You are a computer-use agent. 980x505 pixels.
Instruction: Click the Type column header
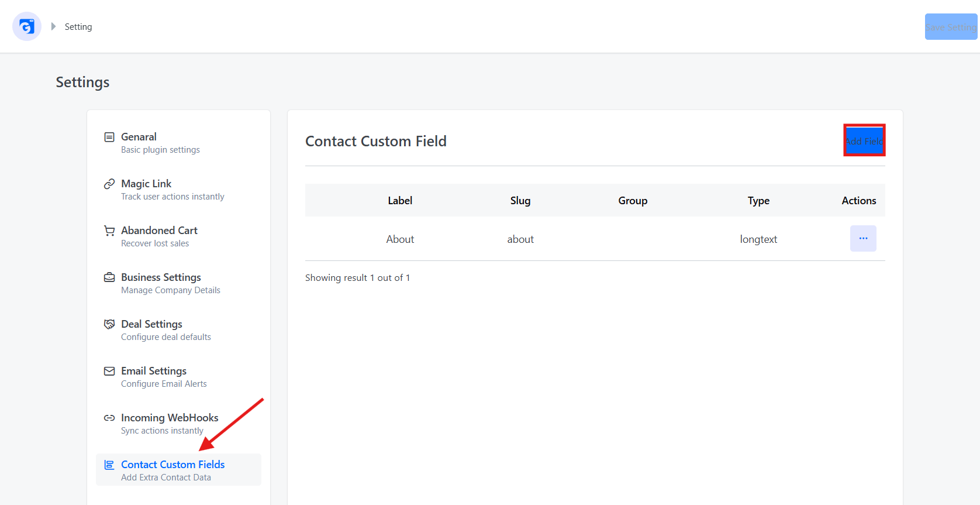pyautogui.click(x=758, y=201)
